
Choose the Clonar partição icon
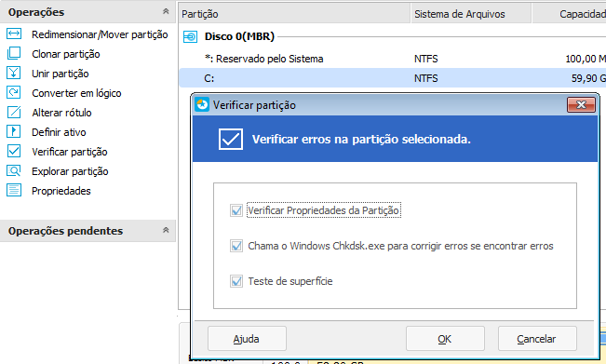pyautogui.click(x=14, y=53)
